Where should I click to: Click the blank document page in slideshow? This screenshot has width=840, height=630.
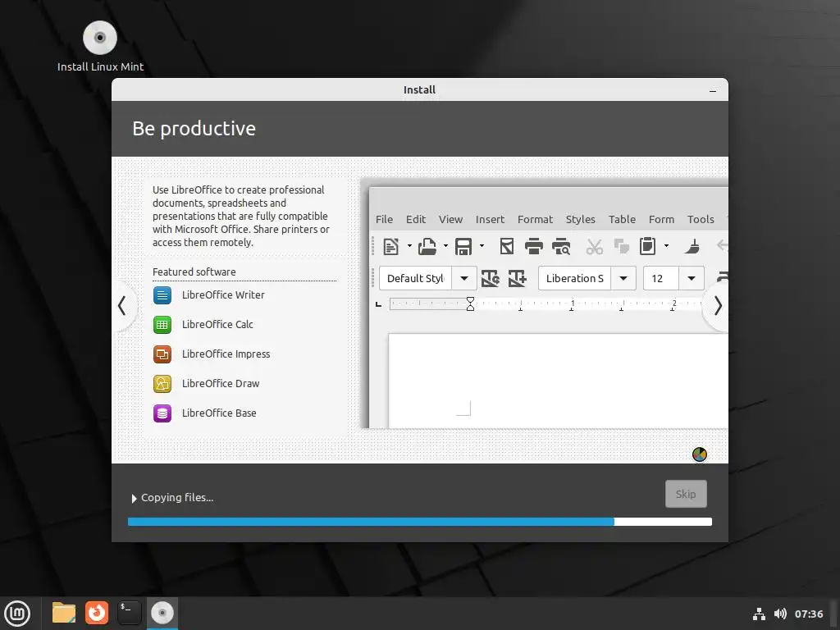coord(558,381)
